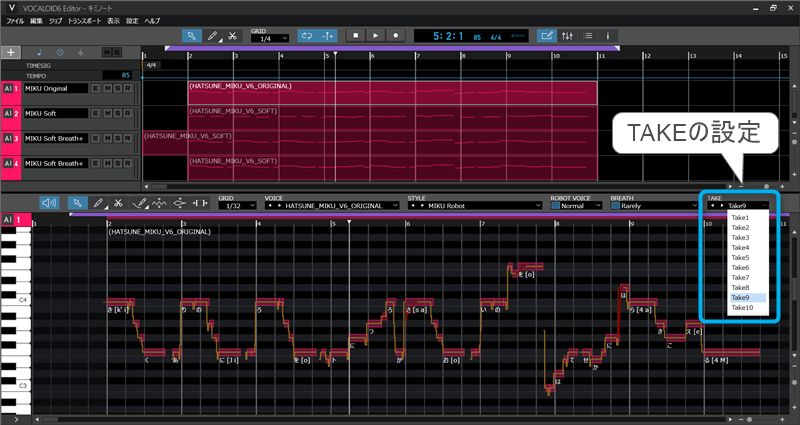Select Take1 from the TAKE list
The image size is (800, 425).
(x=748, y=218)
